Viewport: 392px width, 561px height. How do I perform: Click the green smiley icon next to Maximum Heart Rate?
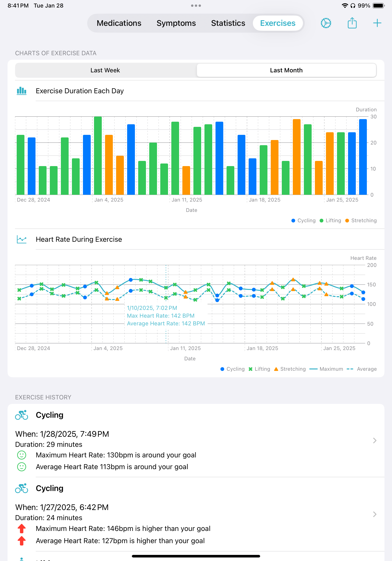point(22,455)
